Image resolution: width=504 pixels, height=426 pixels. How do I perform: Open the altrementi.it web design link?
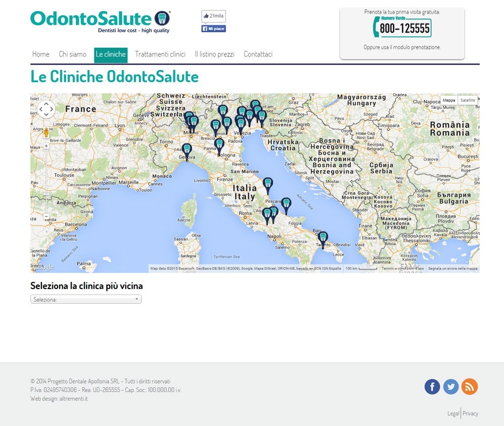coord(74,399)
